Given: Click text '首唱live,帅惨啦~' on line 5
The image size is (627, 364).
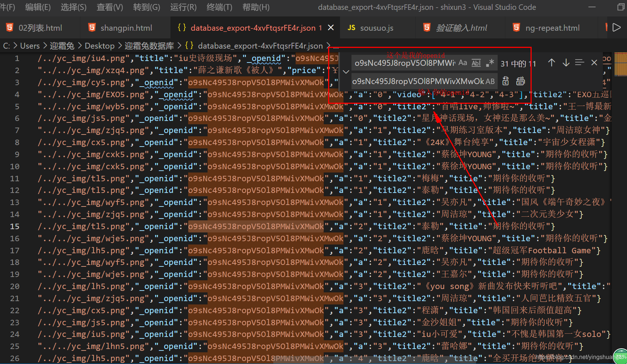Looking at the screenshot, I should (478, 107).
